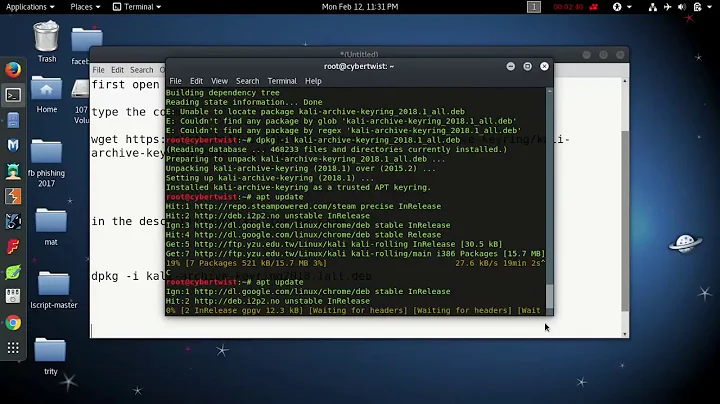The width and height of the screenshot is (720, 404).
Task: Open the mat folder on desktop
Action: [51, 227]
